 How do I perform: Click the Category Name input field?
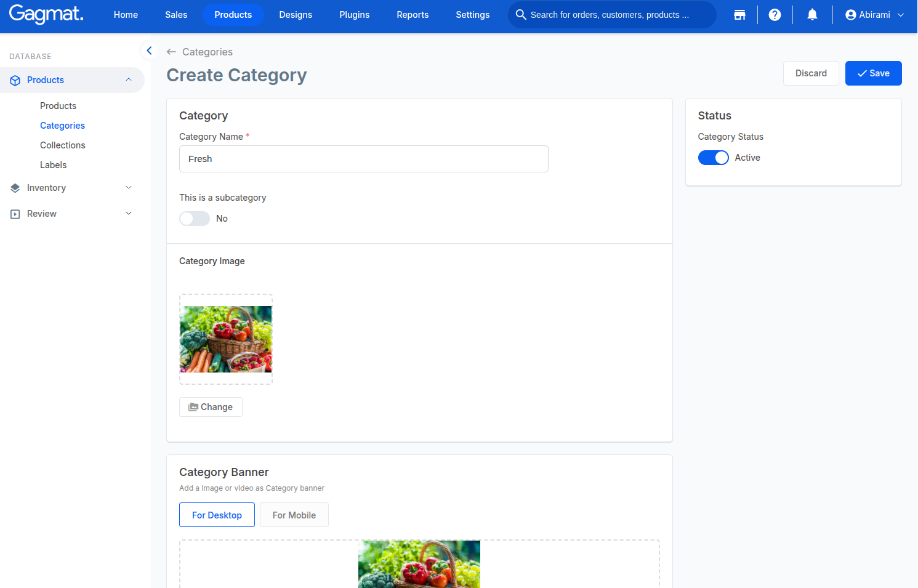pyautogui.click(x=364, y=159)
